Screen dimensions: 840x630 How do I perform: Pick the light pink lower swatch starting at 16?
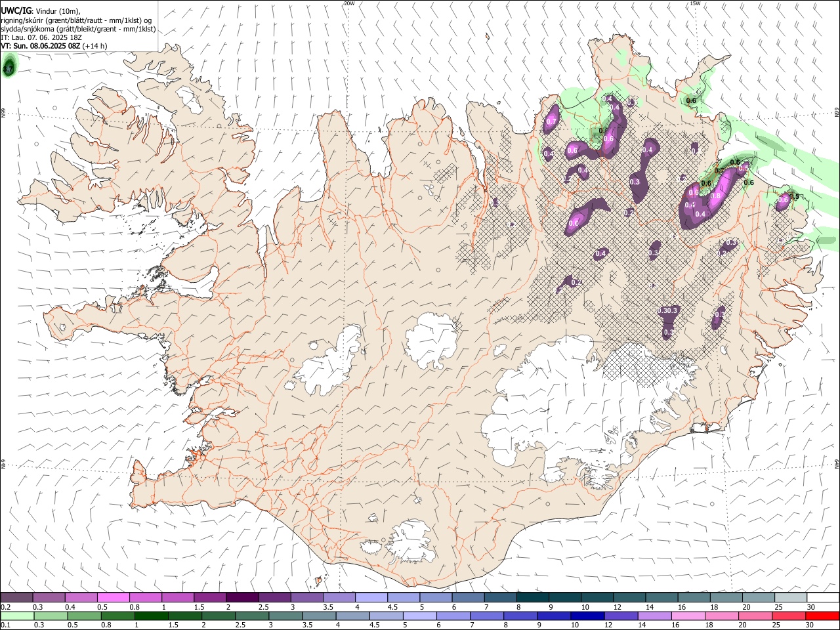[x=687, y=616]
